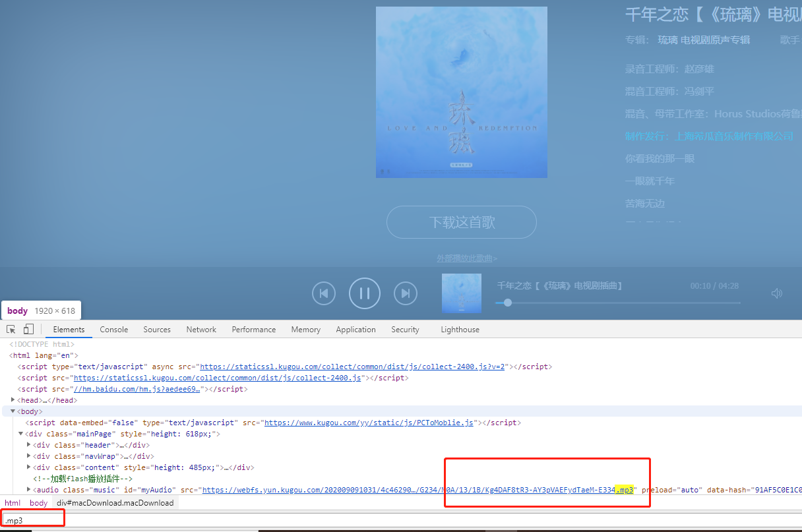The height and width of the screenshot is (532, 802).
Task: Open the Memory tab
Action: pos(306,330)
